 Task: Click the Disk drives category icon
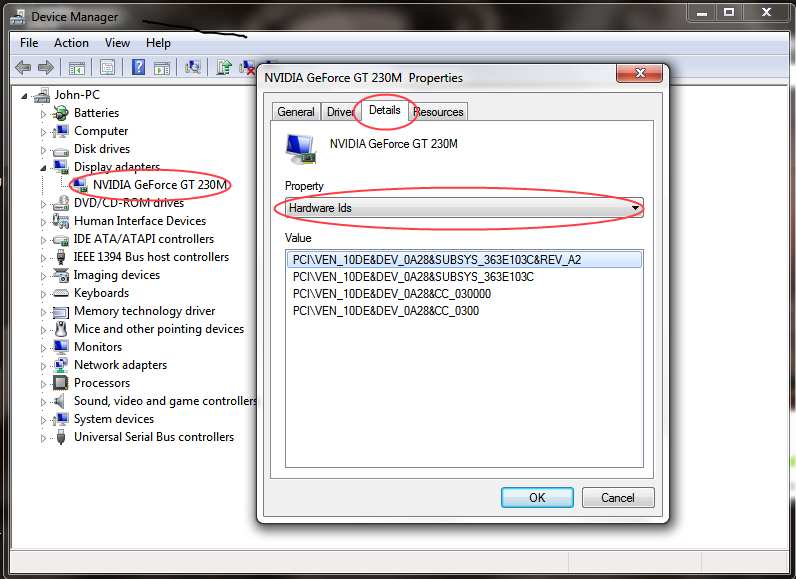(60, 150)
